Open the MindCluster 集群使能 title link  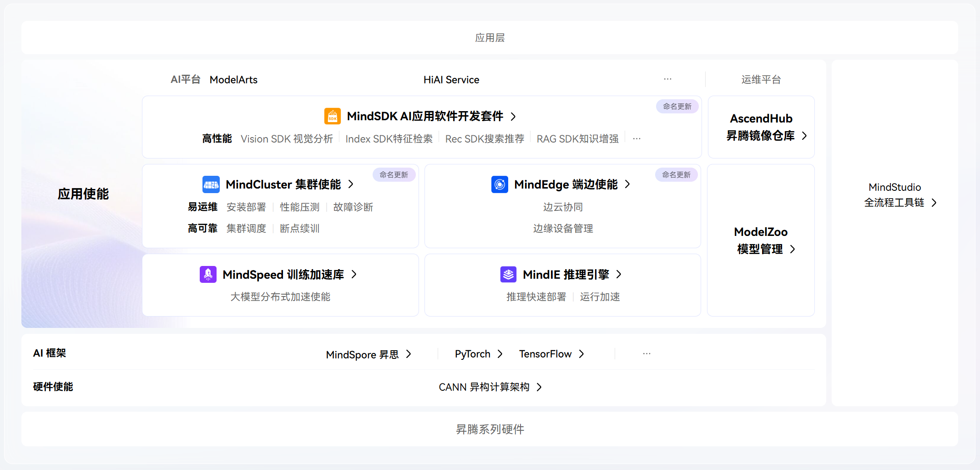[283, 184]
